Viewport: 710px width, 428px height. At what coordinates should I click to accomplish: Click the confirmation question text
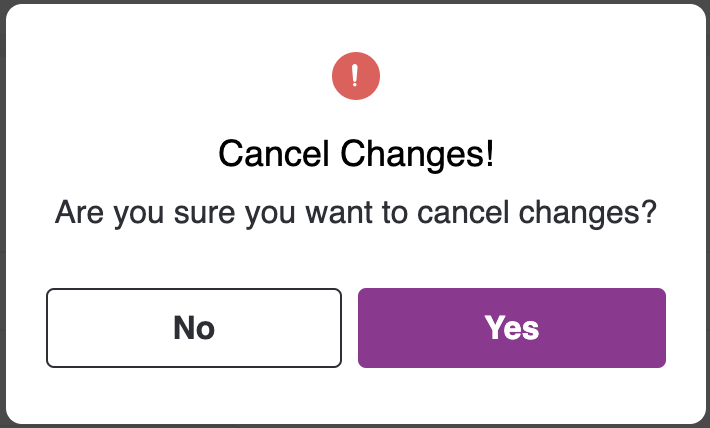(356, 213)
